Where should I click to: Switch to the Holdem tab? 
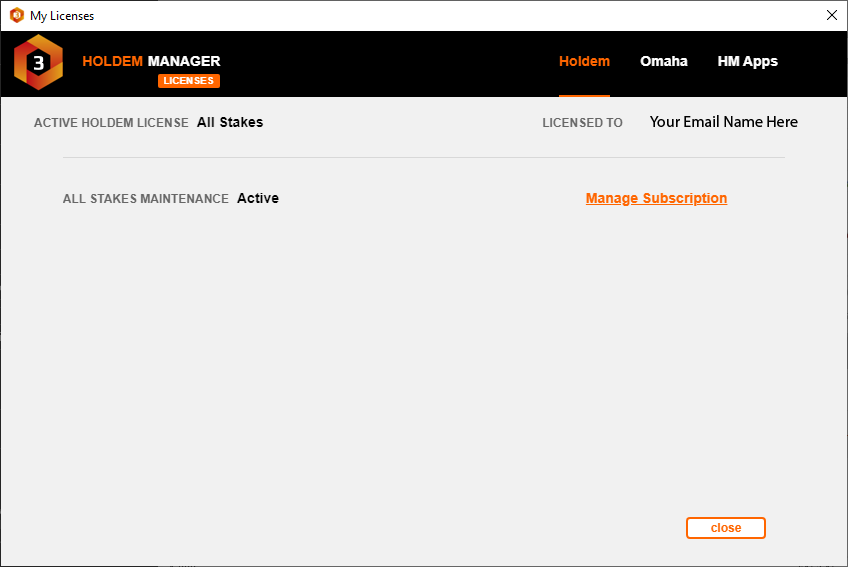(584, 61)
